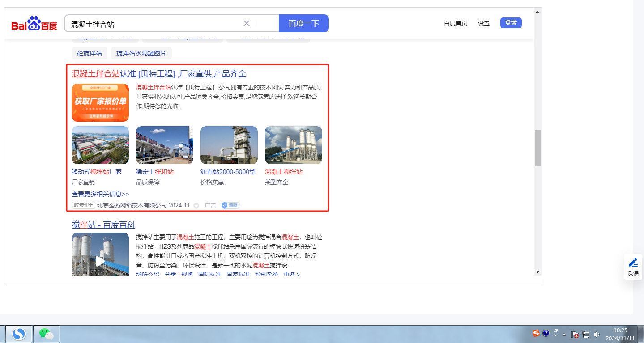Select the 砼搅拌站 related search chip
Viewport: 644px width, 343px height.
[x=90, y=53]
